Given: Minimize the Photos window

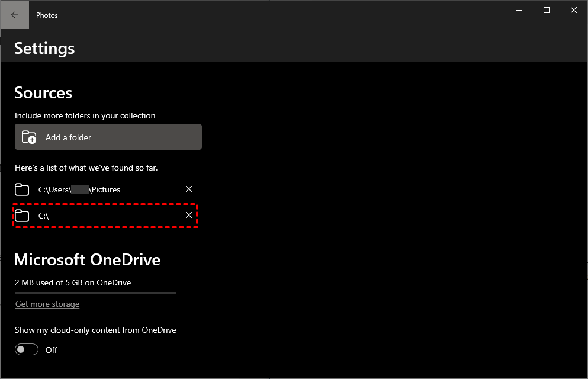Looking at the screenshot, I should 519,10.
